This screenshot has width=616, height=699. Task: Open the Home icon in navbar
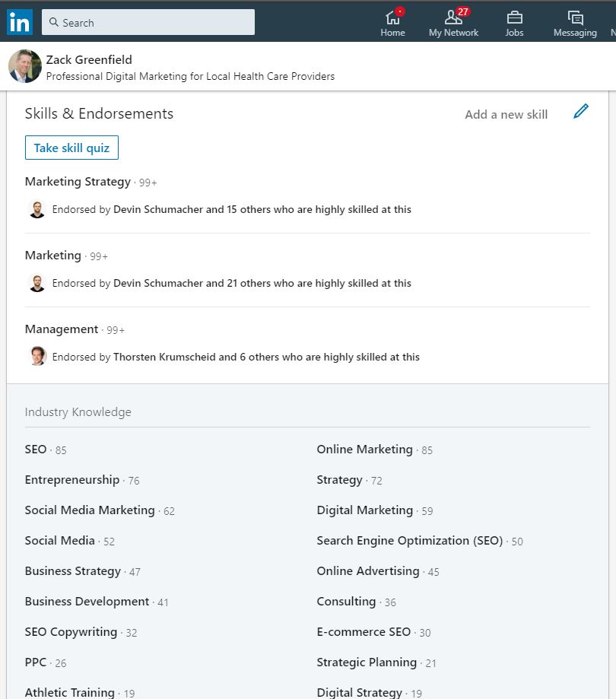click(392, 17)
